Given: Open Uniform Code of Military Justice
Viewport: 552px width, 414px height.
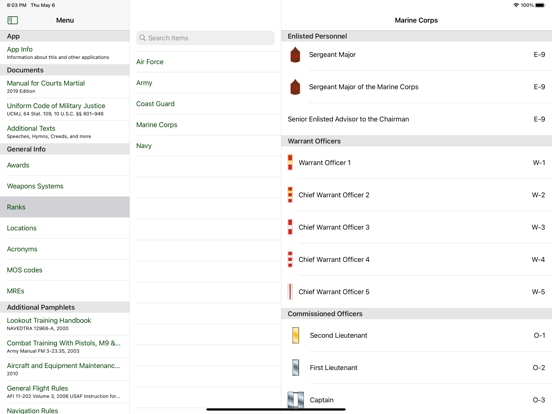Looking at the screenshot, I should pos(65,109).
